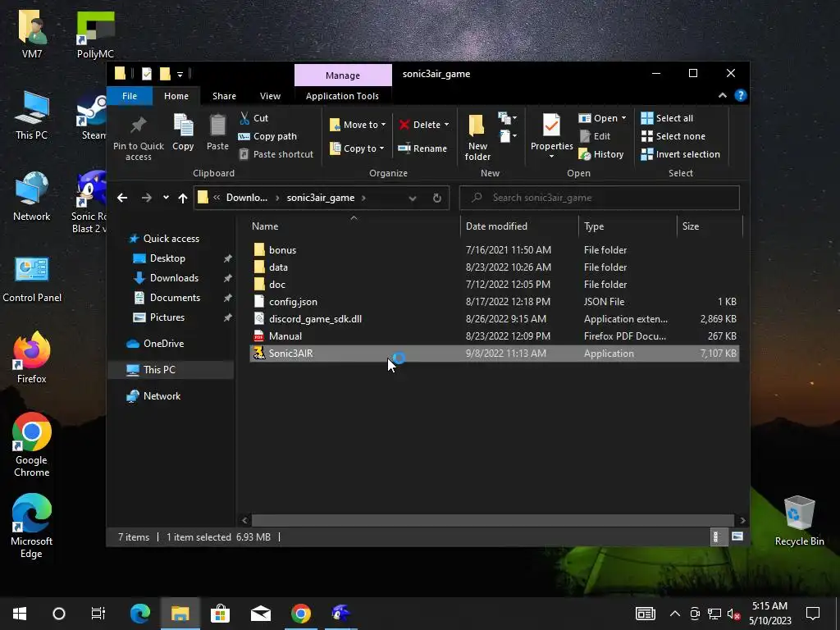This screenshot has width=840, height=630.
Task: Click Select all in ribbon
Action: (667, 118)
